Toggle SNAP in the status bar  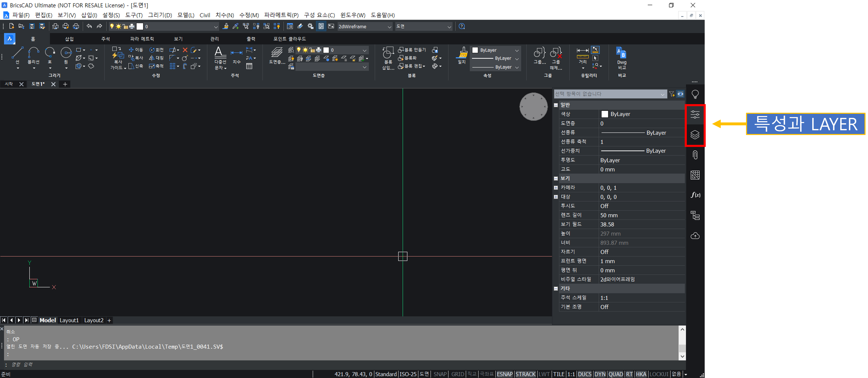tap(440, 374)
